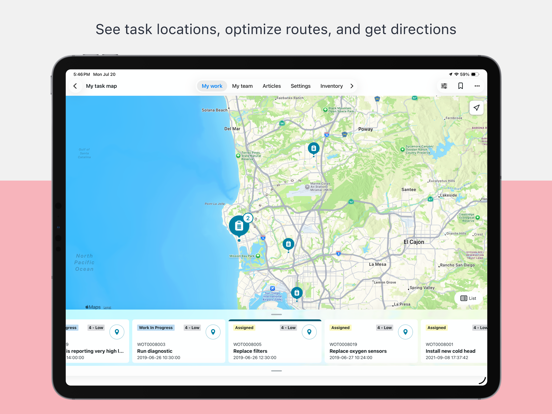Select the clustered task pin labeled 2
The image size is (552, 414).
(240, 226)
